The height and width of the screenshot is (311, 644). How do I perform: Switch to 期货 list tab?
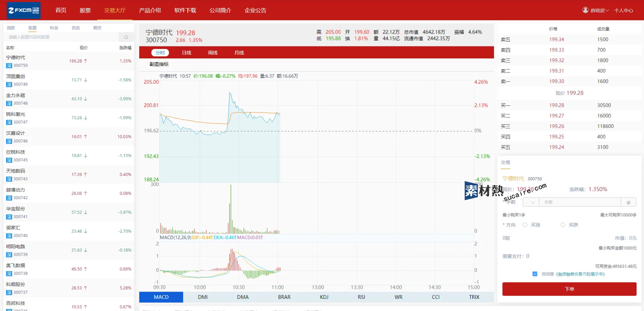(97, 28)
